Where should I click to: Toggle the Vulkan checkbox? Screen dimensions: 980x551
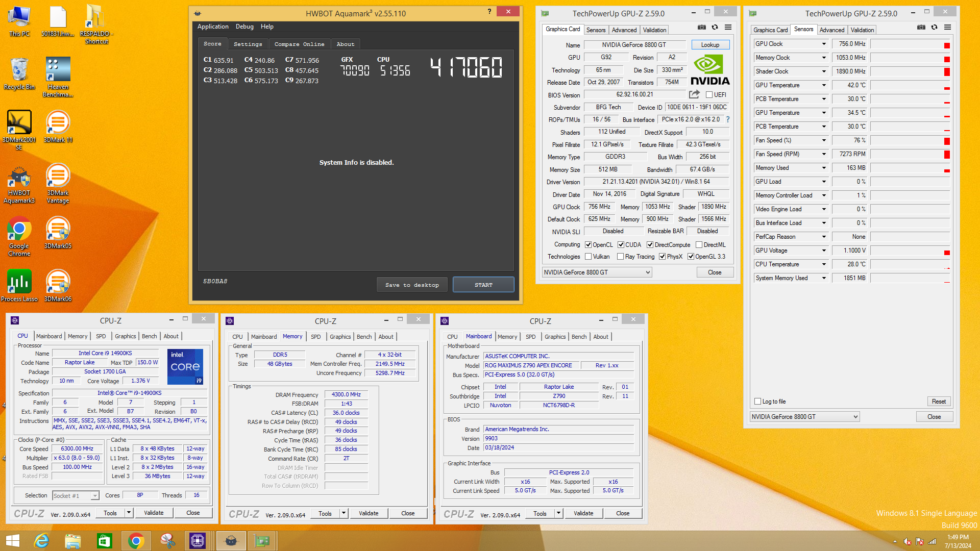pyautogui.click(x=588, y=257)
